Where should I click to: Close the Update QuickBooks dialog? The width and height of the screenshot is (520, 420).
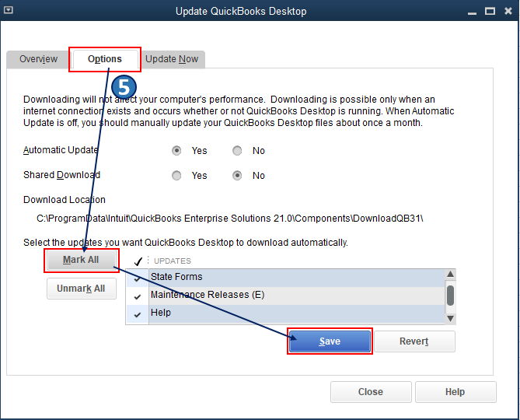(371, 392)
